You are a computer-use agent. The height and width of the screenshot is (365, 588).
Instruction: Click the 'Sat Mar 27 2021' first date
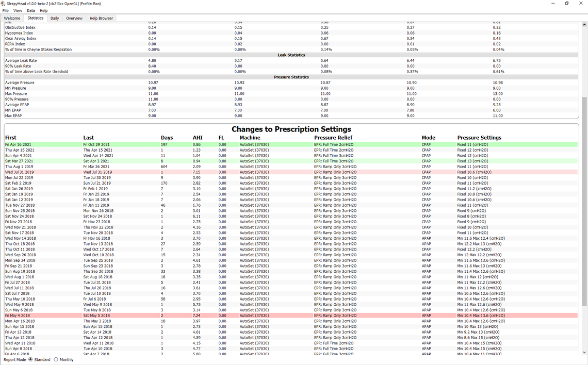point(19,161)
